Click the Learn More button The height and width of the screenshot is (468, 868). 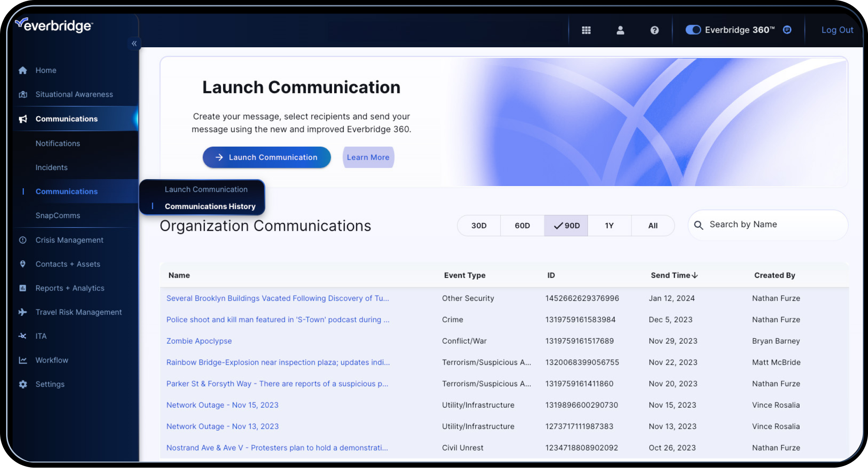coord(368,157)
